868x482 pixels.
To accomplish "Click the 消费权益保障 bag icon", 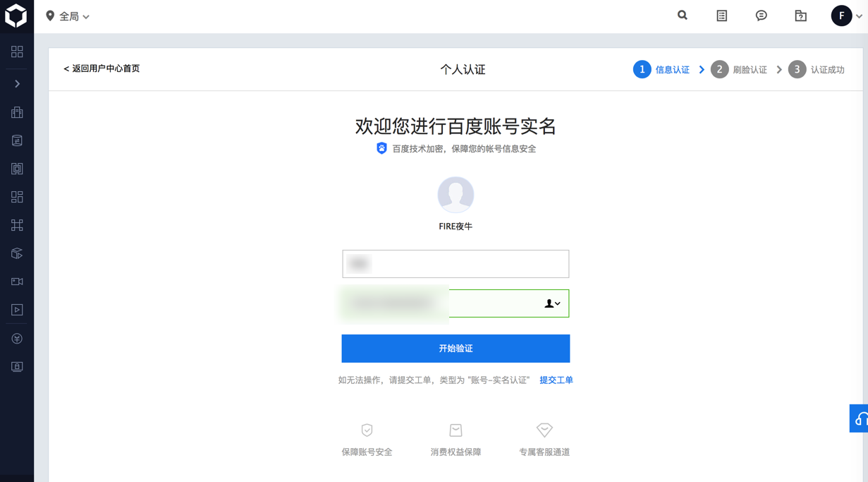I will click(x=456, y=430).
